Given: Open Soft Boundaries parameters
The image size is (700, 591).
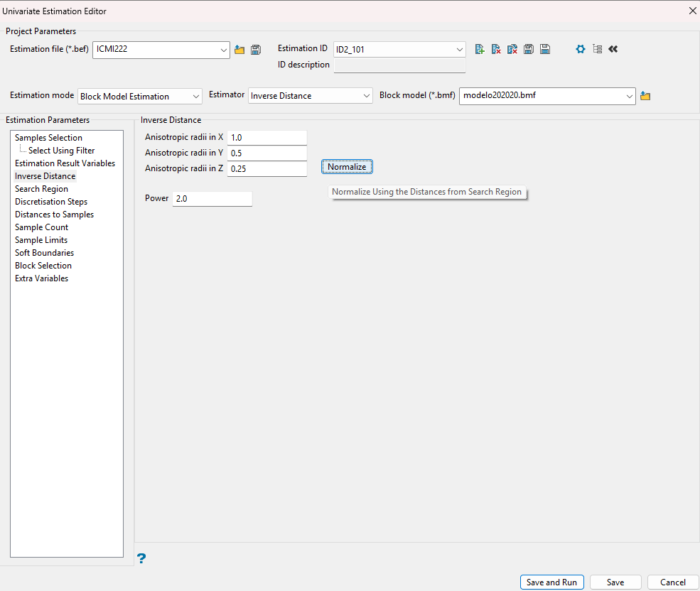Looking at the screenshot, I should [x=45, y=253].
